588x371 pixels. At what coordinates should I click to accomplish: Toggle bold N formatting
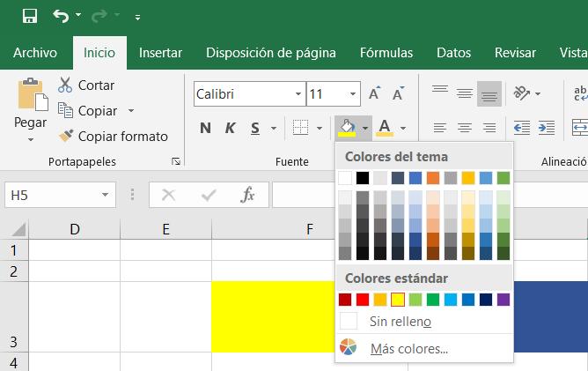(205, 129)
